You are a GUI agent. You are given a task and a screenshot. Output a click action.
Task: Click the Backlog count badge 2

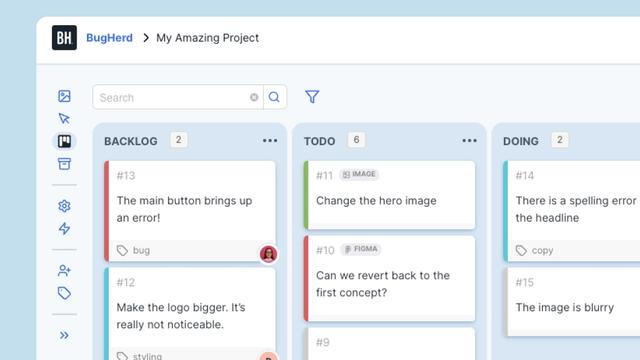(x=178, y=140)
